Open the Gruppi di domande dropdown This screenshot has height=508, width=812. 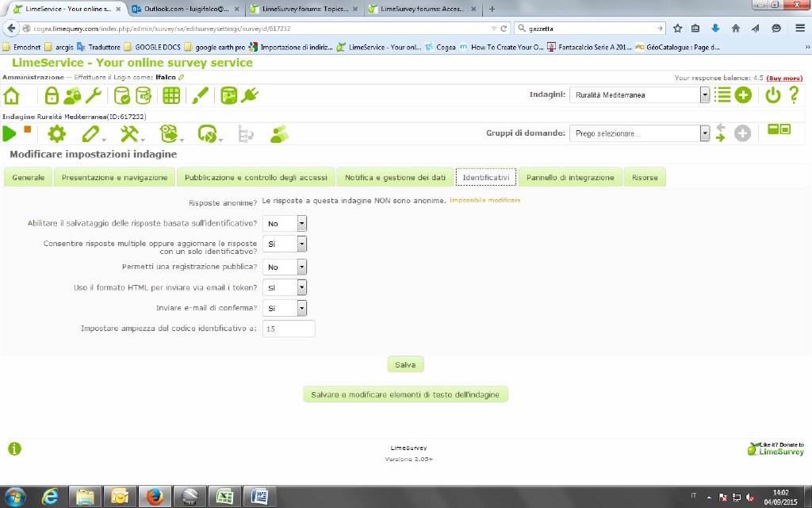coord(704,133)
